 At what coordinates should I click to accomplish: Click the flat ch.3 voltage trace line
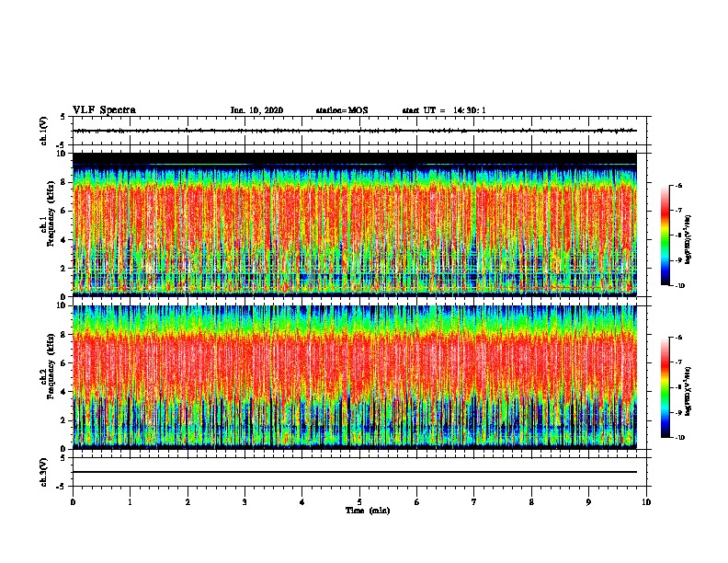pyautogui.click(x=355, y=472)
